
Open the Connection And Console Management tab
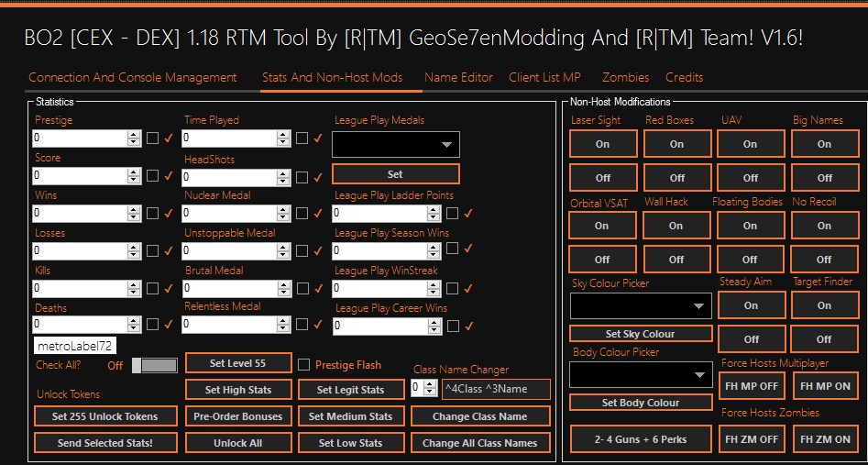pos(132,78)
